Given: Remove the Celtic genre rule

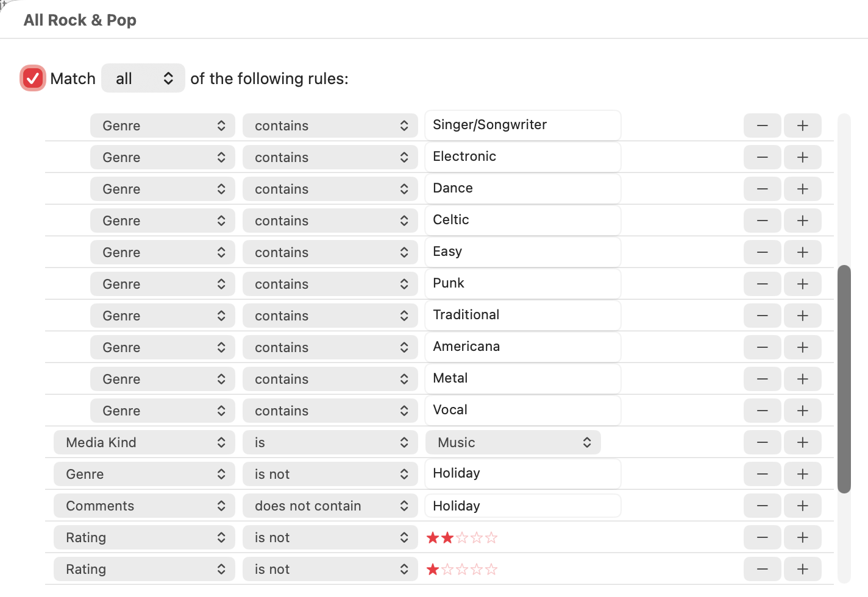Looking at the screenshot, I should [x=762, y=221].
